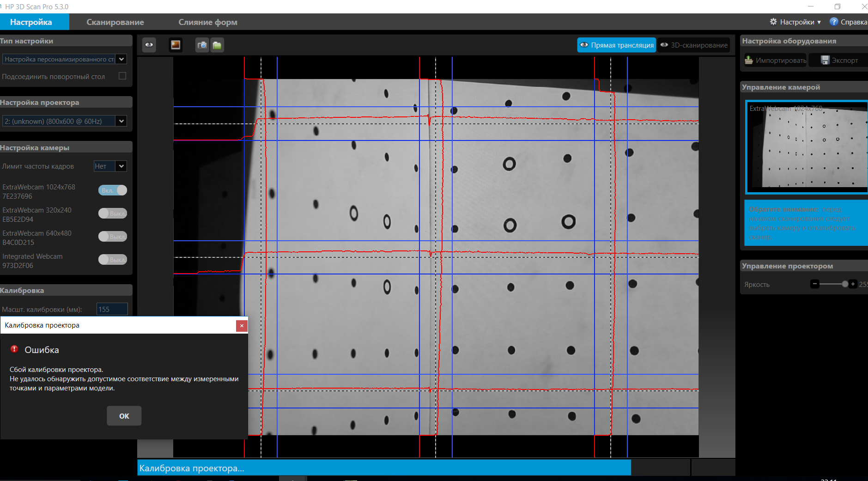The width and height of the screenshot is (868, 481).
Task: Open the Слияние форм tab
Action: coord(208,22)
